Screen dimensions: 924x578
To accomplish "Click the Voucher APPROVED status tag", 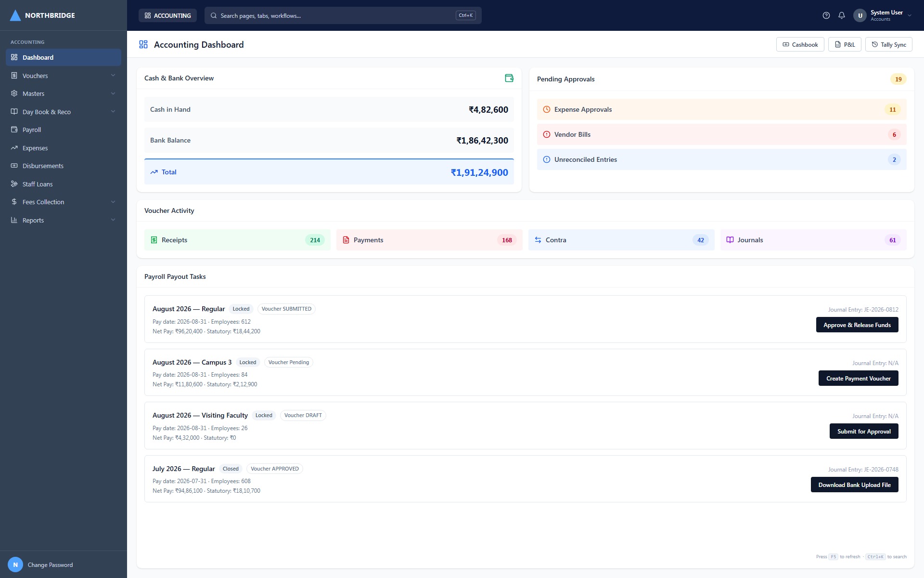I will point(275,469).
